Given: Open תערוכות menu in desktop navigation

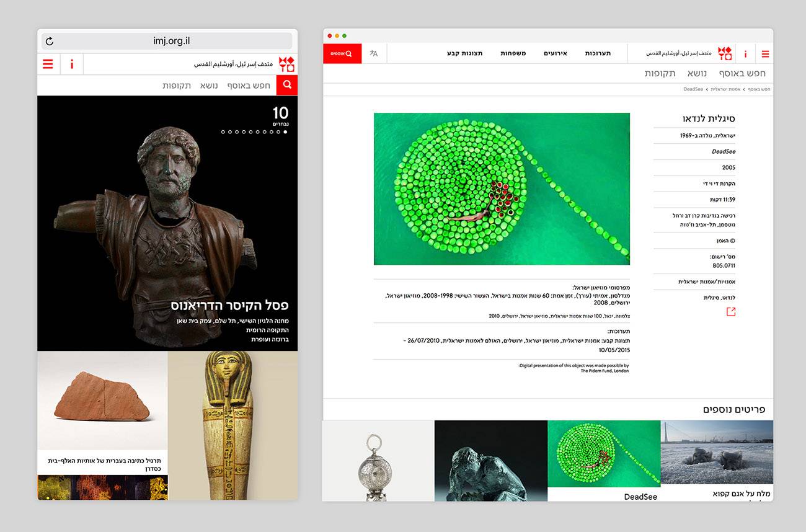Looking at the screenshot, I should pyautogui.click(x=598, y=53).
